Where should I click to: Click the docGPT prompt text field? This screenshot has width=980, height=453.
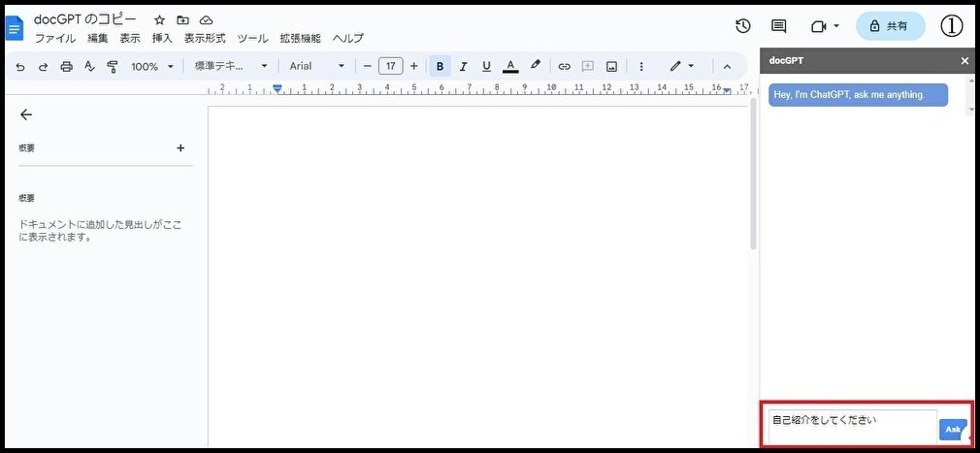(x=852, y=428)
